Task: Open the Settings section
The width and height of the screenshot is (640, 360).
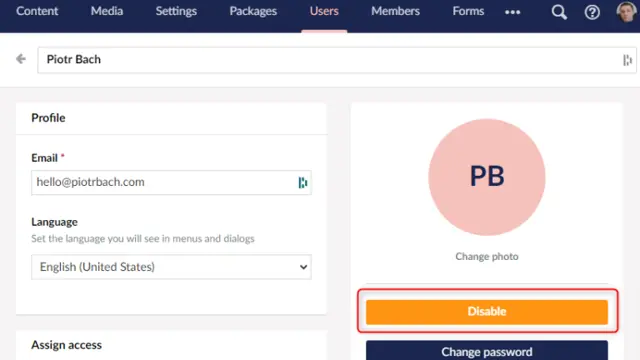Action: tap(176, 11)
